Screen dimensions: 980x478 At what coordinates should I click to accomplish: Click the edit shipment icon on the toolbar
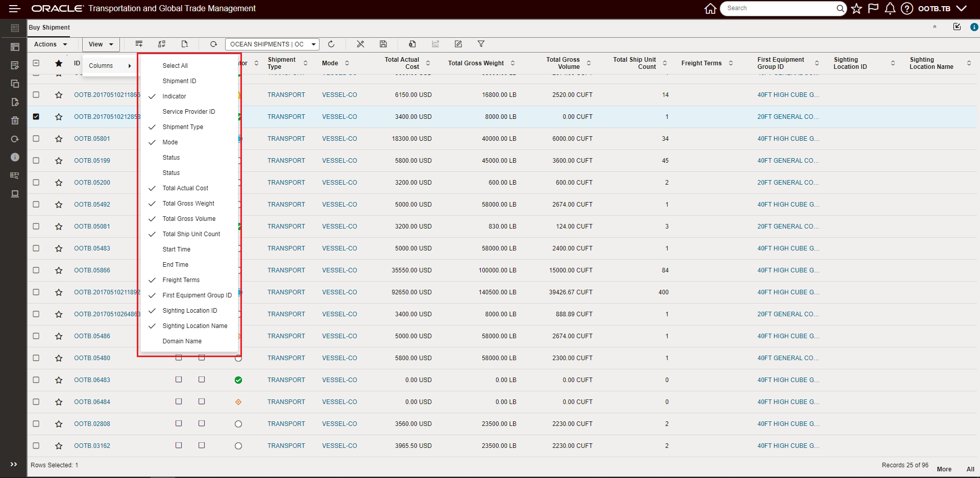[458, 44]
